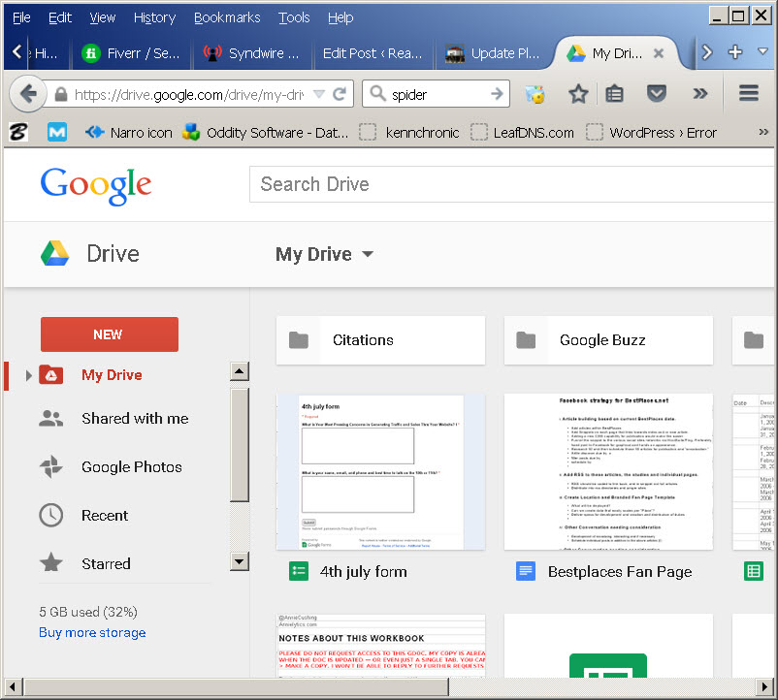Open the bookmarks list clipboard icon

coord(614,94)
